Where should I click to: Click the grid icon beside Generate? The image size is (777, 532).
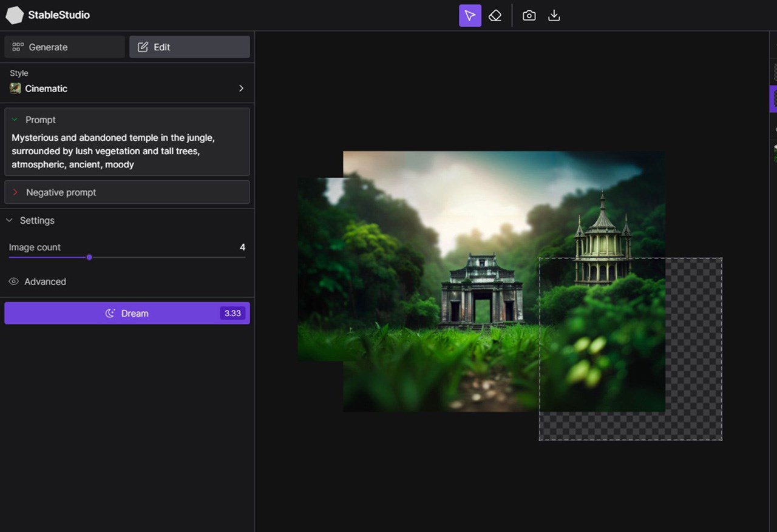pyautogui.click(x=18, y=47)
